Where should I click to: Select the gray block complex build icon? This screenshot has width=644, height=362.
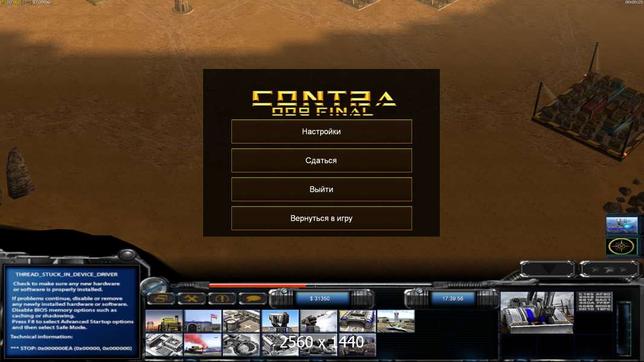[x=164, y=345]
